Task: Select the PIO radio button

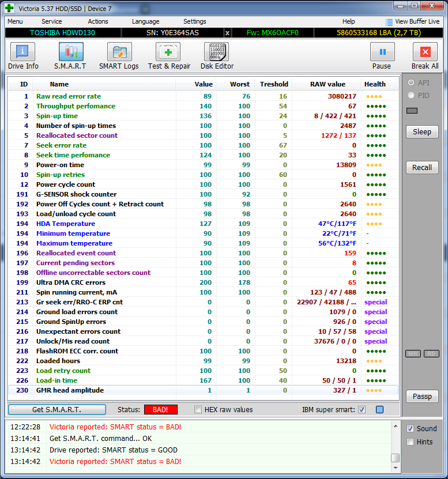Action: pos(411,95)
